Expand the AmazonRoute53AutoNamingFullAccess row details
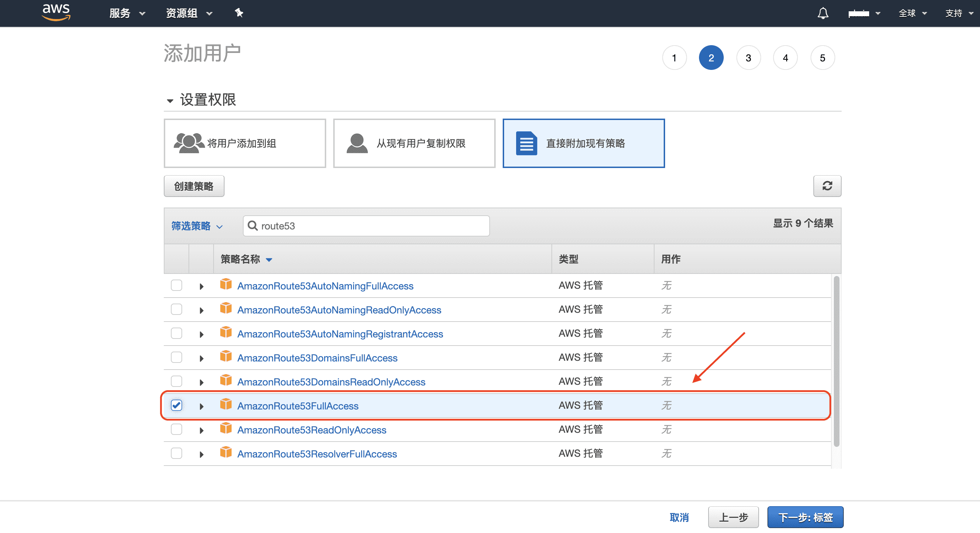Screen dimensions: 980x533 coord(201,286)
